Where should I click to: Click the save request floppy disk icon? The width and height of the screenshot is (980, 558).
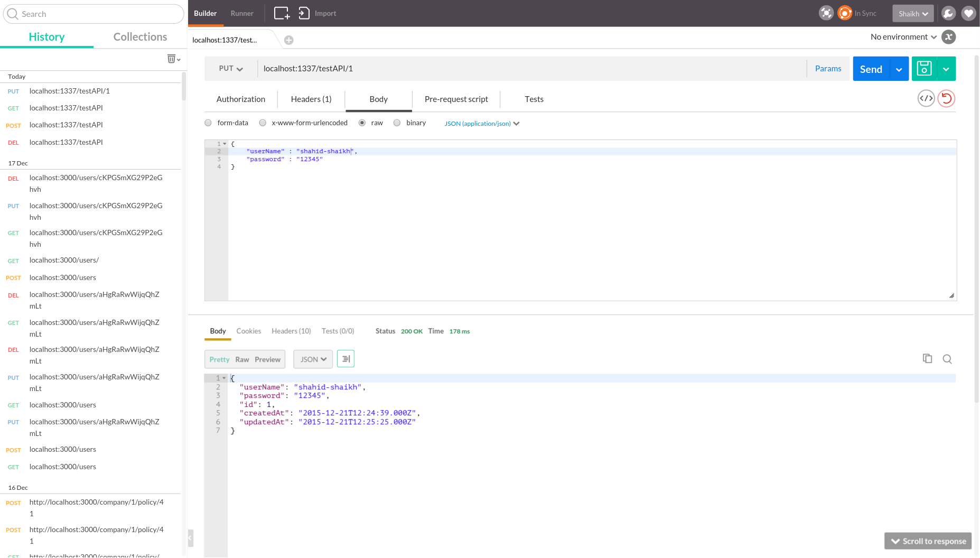point(924,69)
